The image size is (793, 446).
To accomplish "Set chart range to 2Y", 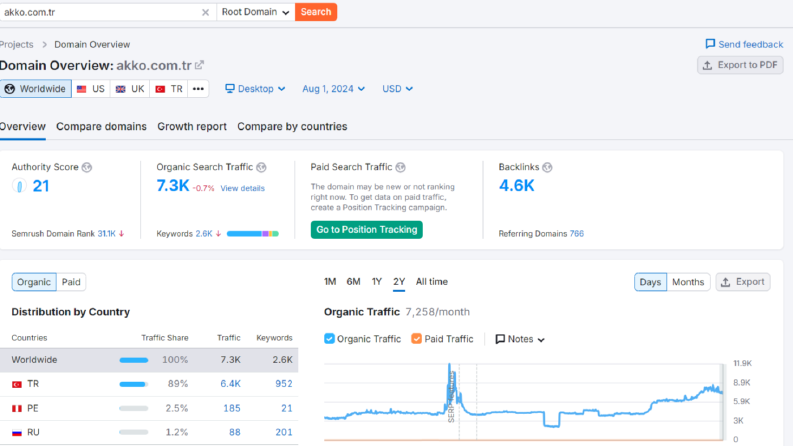I will point(399,282).
